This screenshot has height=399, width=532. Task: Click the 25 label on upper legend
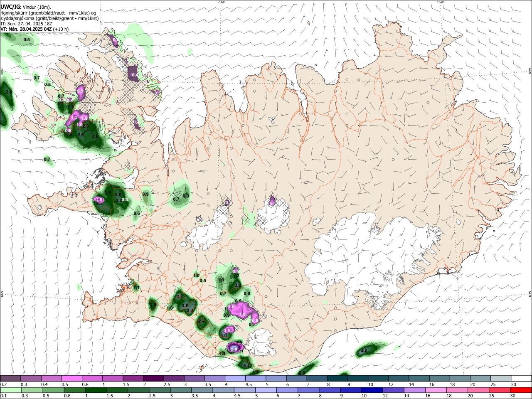click(x=493, y=384)
